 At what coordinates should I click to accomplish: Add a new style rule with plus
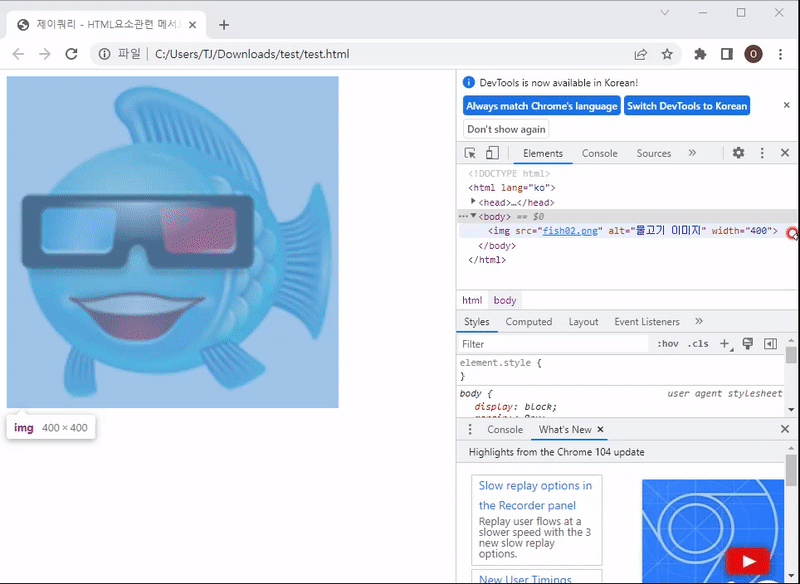pyautogui.click(x=725, y=344)
